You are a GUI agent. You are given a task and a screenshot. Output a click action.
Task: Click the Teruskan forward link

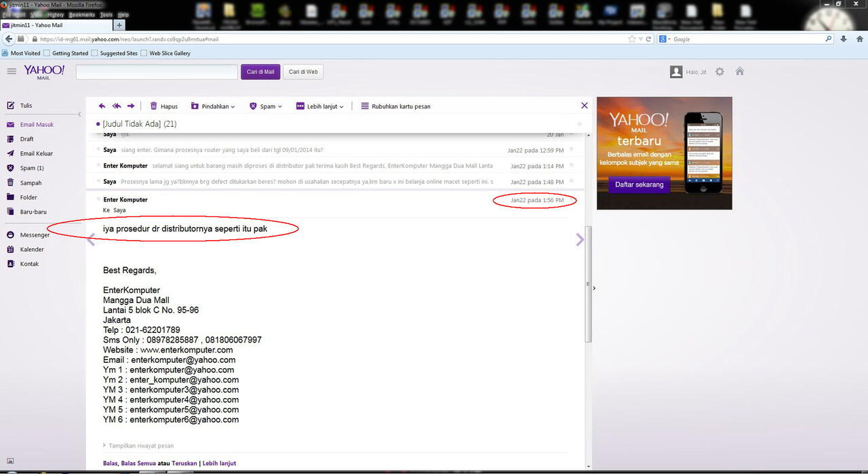pos(184,463)
